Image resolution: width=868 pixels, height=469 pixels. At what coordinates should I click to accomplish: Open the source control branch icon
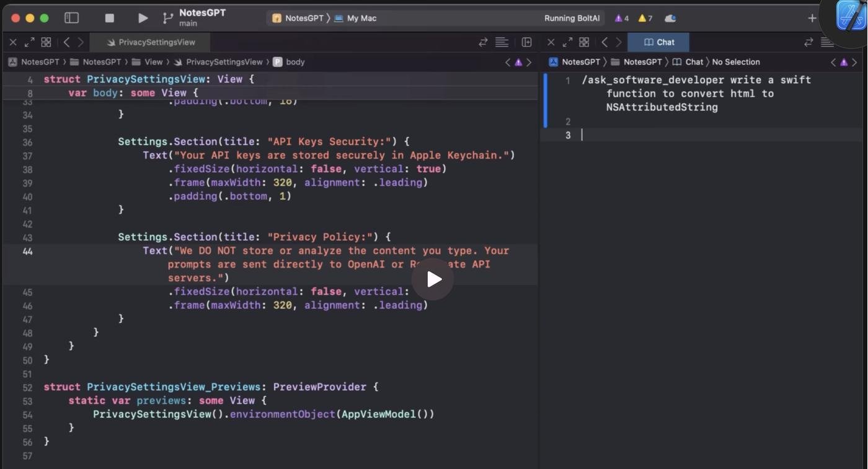167,18
